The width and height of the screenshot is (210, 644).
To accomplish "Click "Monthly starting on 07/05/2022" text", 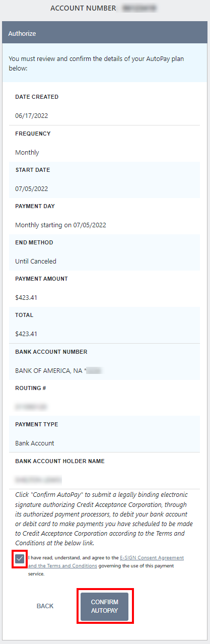I will tap(60, 225).
